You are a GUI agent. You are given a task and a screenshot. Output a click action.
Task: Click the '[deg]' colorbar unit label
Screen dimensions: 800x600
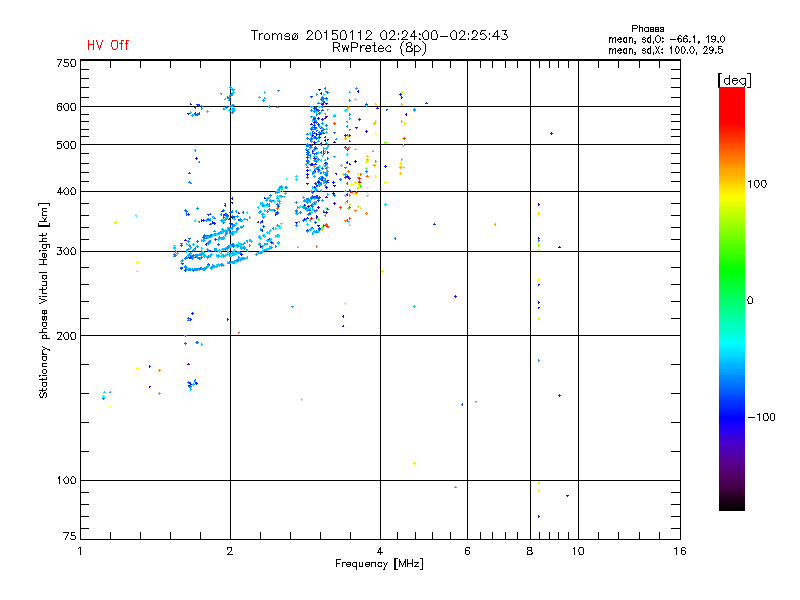734,80
